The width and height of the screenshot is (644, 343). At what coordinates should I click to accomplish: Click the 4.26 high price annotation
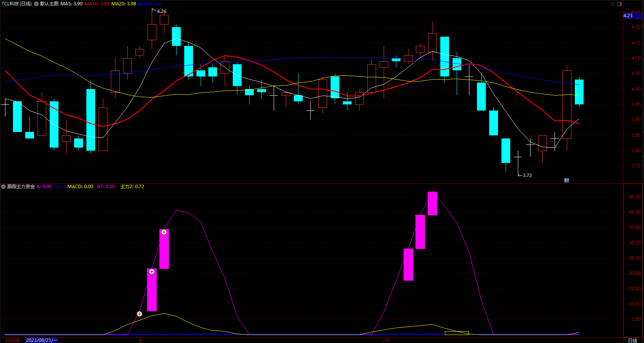pyautogui.click(x=162, y=11)
